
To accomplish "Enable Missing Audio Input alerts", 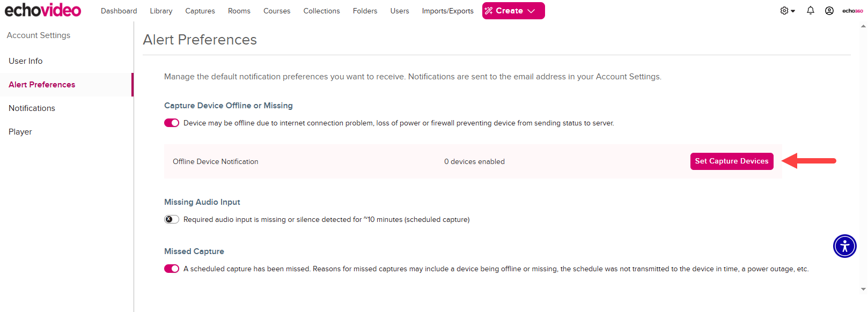I will (x=172, y=219).
